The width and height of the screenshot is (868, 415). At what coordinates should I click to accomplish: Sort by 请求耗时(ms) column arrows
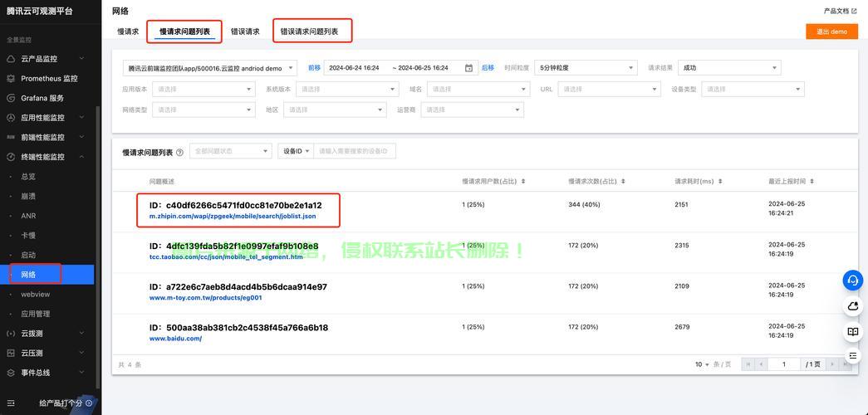pos(720,182)
